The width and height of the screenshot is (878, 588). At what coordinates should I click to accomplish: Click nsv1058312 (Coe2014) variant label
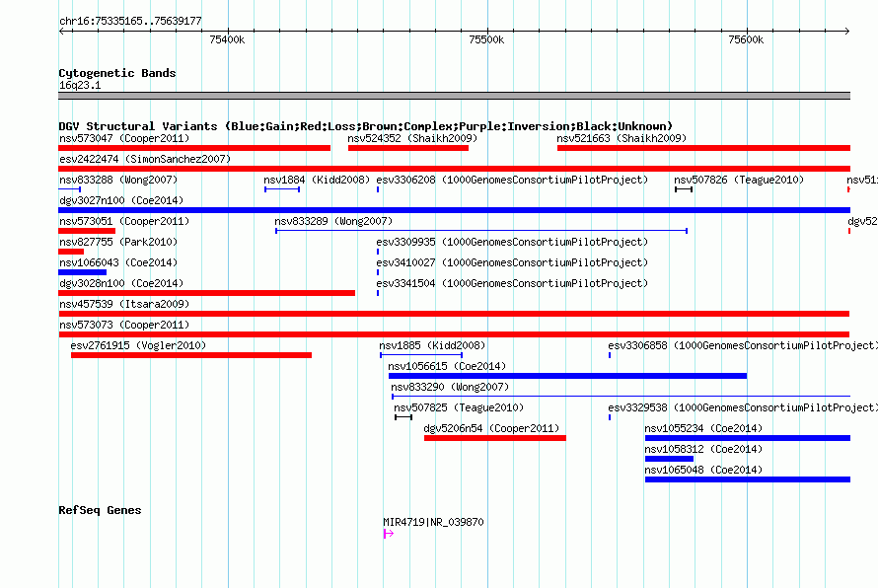click(703, 449)
